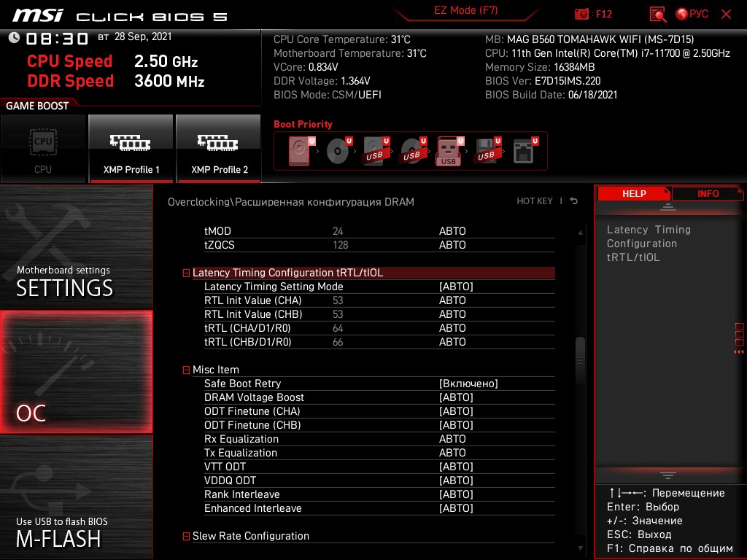Viewport: 747px width, 560px height.
Task: Select the USB CD/DVD boot device icon
Action: (413, 150)
